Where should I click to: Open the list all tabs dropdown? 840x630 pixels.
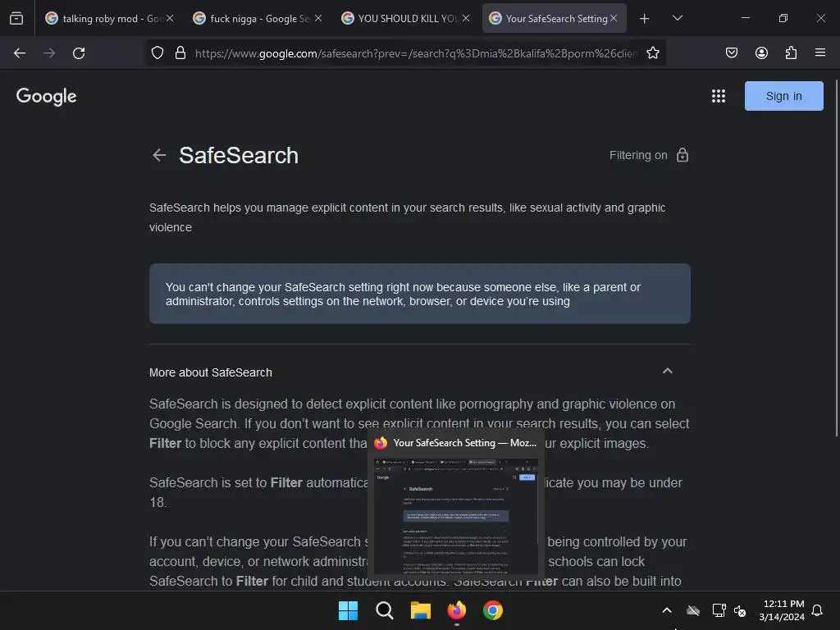[678, 18]
